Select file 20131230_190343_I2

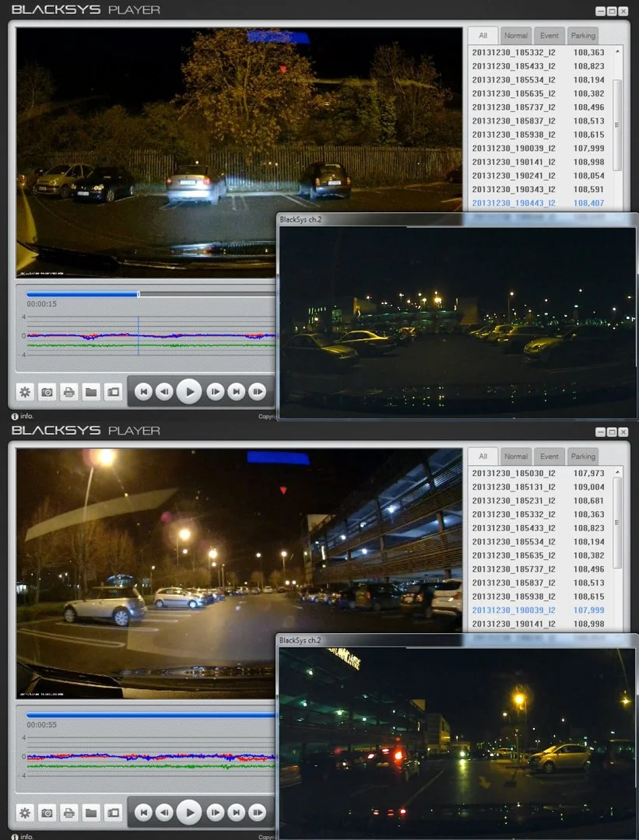pyautogui.click(x=539, y=189)
